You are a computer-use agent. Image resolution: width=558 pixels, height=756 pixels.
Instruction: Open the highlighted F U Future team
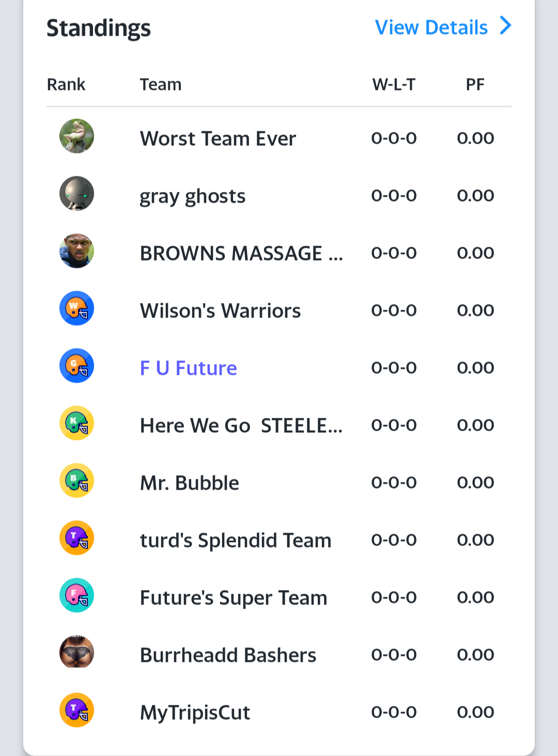tap(189, 368)
